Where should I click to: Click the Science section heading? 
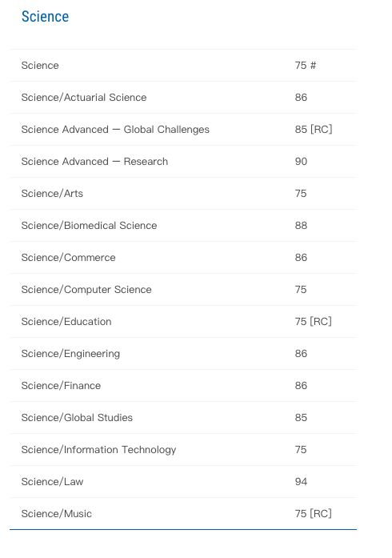[45, 17]
